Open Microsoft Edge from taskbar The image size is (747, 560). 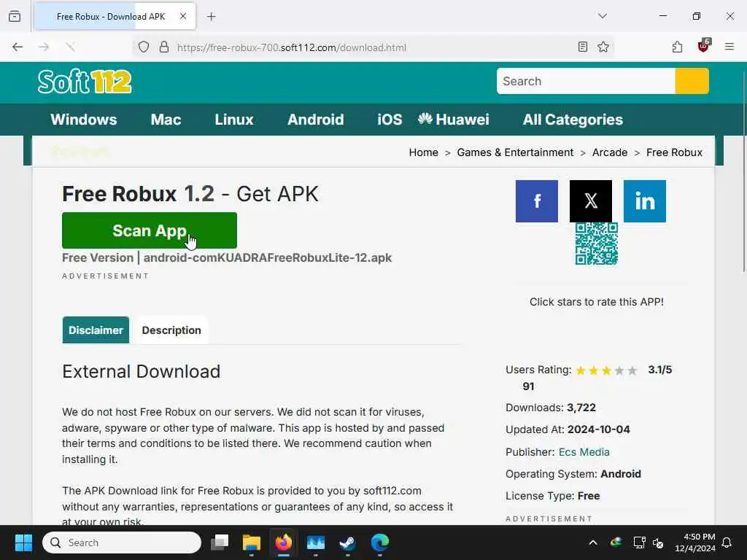click(379, 542)
